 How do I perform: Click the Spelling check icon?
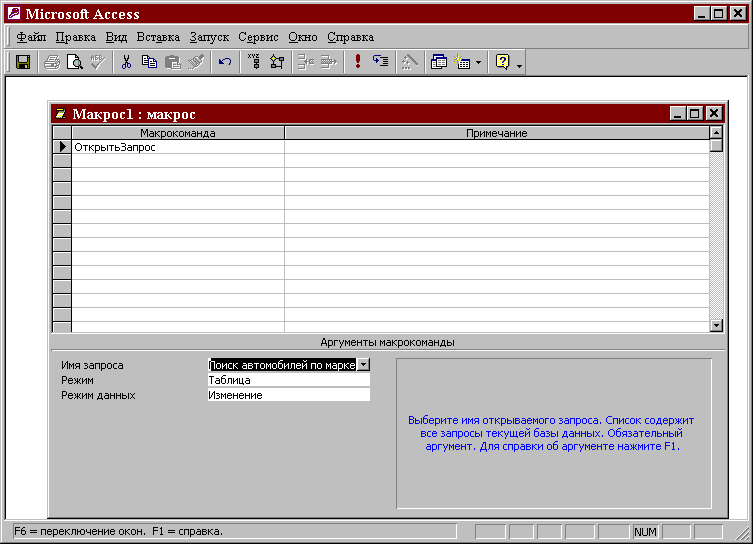(97, 62)
